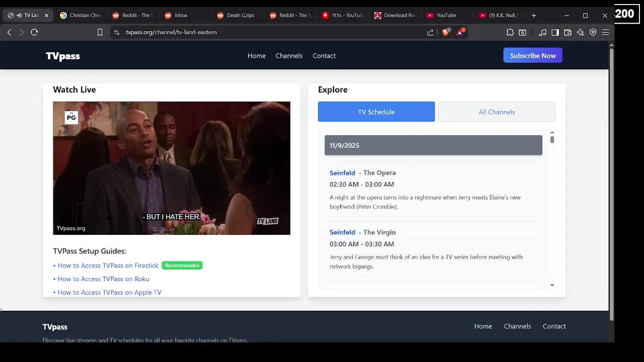Open a new browser tab

(x=534, y=16)
